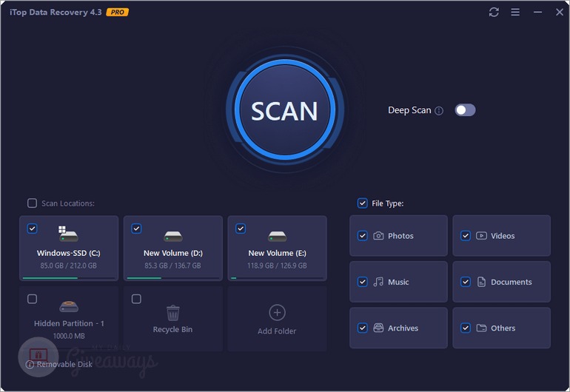Check the Scan Locations select-all checkbox
The image size is (570, 392).
32,203
